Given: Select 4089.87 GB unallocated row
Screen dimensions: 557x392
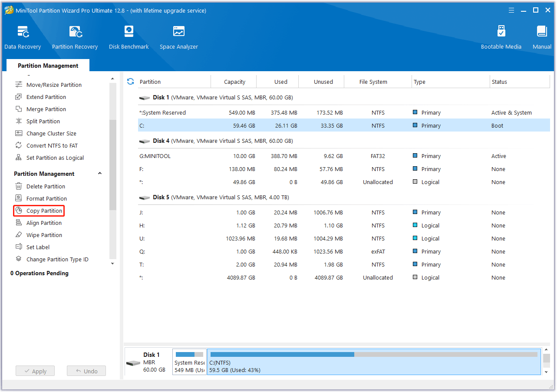Looking at the screenshot, I should [344, 277].
